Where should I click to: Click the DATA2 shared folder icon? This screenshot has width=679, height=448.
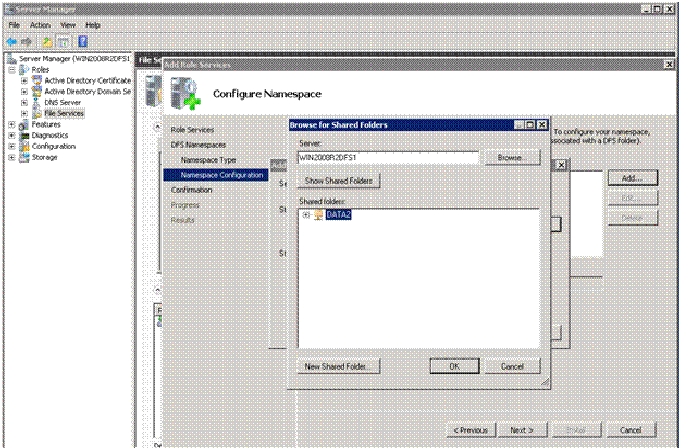tap(319, 215)
